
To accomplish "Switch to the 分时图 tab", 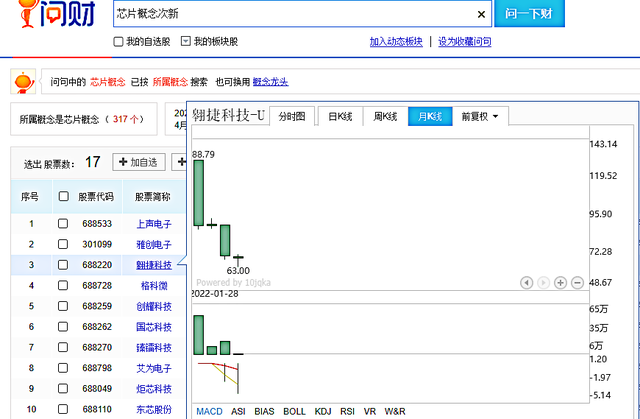I will click(292, 117).
